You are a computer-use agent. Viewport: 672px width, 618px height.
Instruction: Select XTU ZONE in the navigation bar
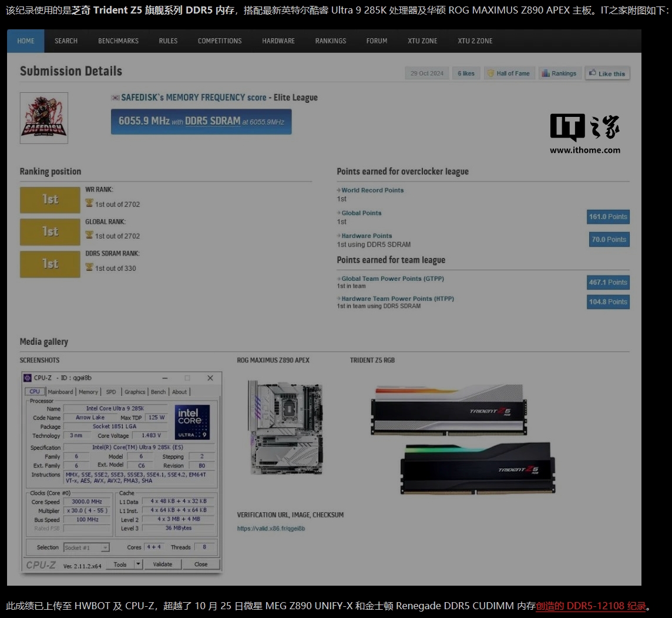pos(422,41)
